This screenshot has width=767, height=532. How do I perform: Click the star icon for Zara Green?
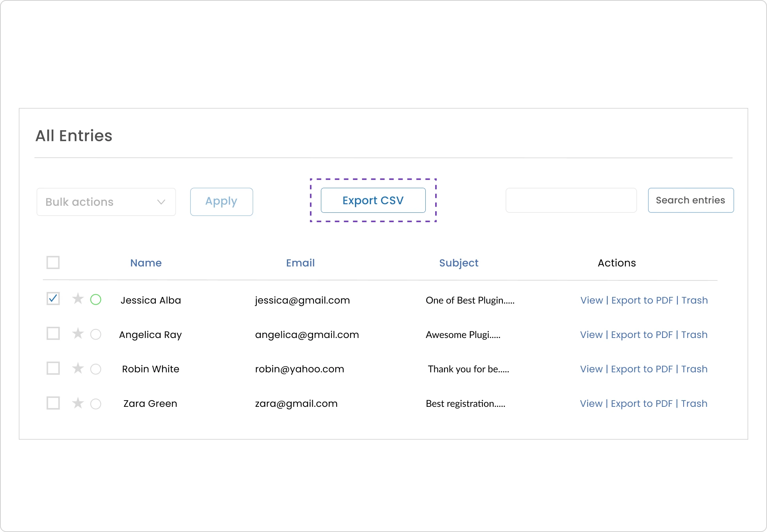pos(76,403)
